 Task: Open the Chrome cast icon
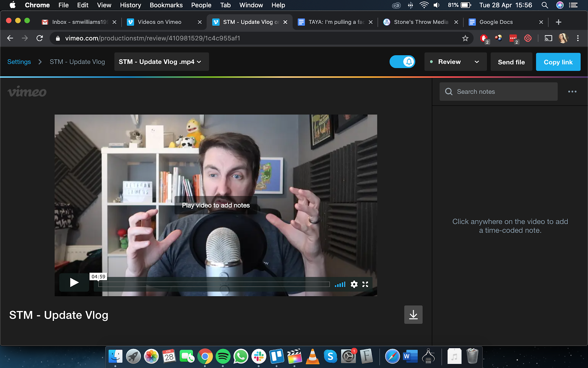pyautogui.click(x=548, y=38)
